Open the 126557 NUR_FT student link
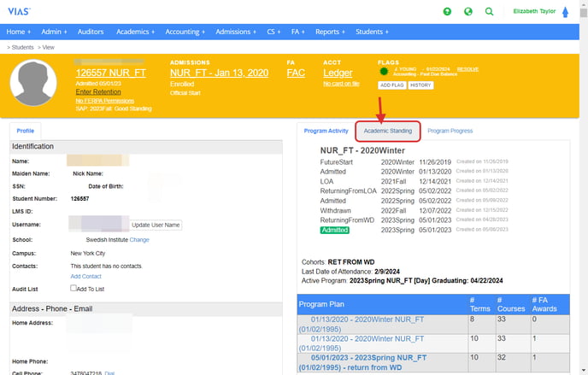The height and width of the screenshot is (375, 588). pyautogui.click(x=110, y=73)
